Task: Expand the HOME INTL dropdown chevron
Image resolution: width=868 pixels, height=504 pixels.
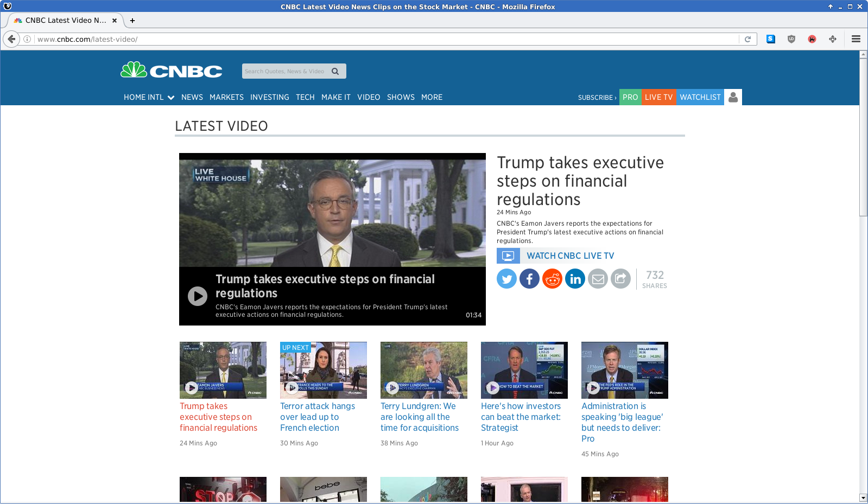Action: coord(171,98)
